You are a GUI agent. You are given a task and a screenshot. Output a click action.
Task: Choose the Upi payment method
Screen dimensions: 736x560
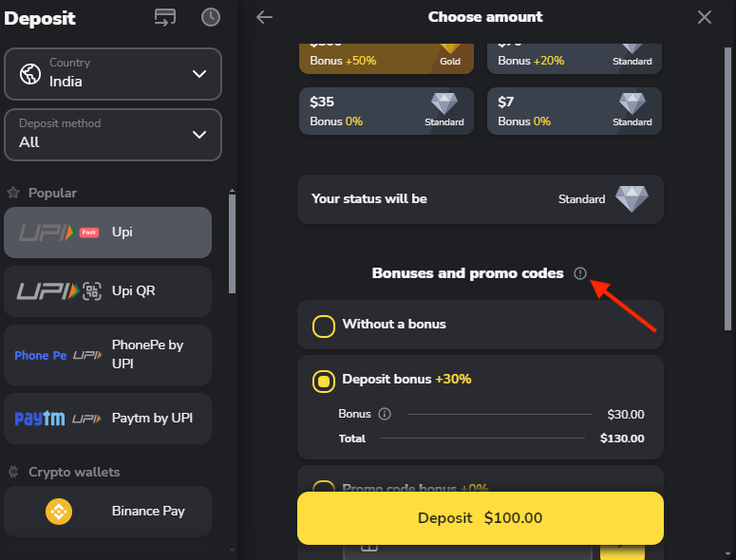point(107,233)
